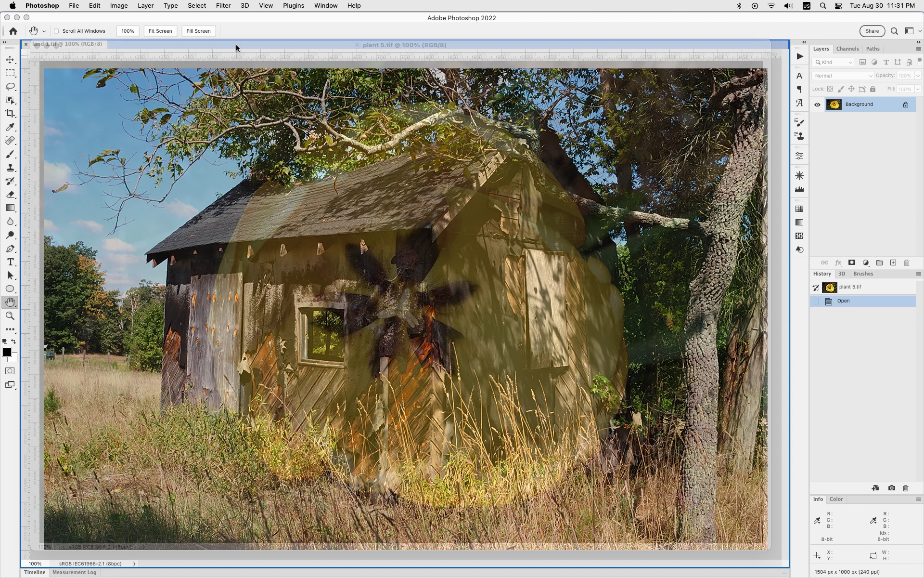The image size is (924, 578).
Task: Select the Horizontal Type tool
Action: pyautogui.click(x=10, y=262)
